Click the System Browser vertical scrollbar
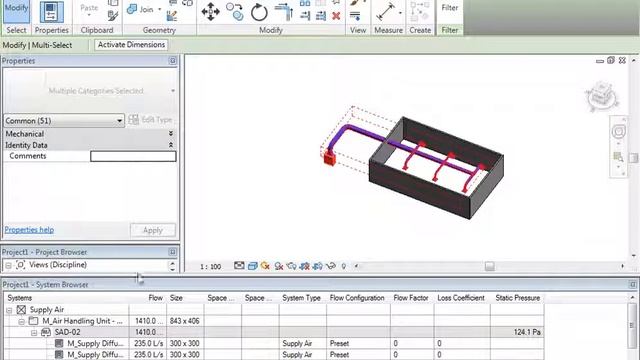 [x=632, y=326]
